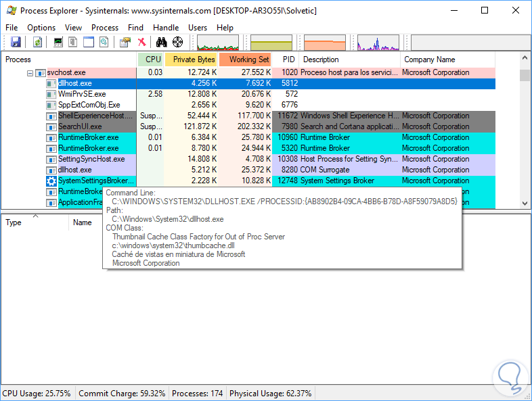Click the crosshair Find Window's Process icon
This screenshot has height=401, width=532.
click(x=178, y=43)
